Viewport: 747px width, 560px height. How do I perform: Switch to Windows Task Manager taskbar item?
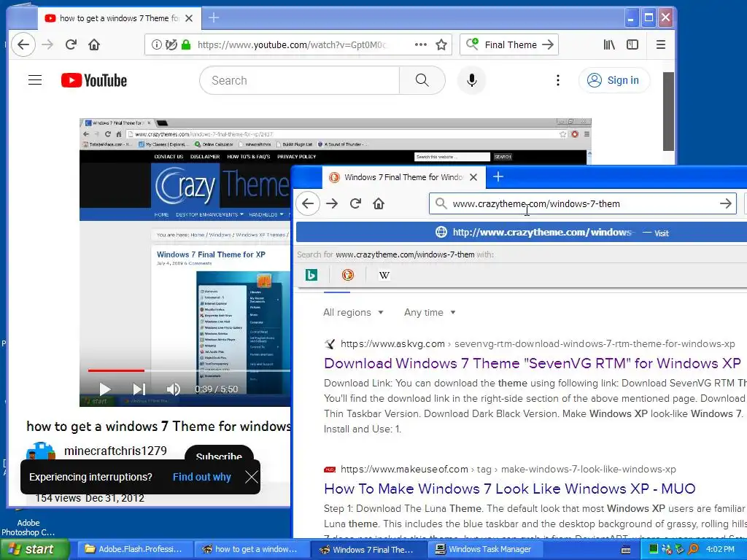[484, 549]
